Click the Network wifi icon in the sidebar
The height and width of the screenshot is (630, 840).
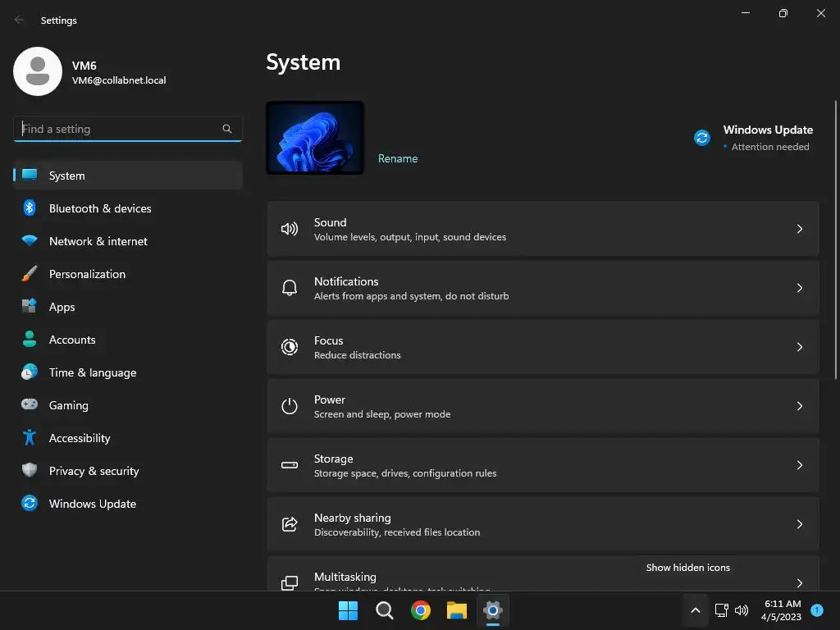30,240
